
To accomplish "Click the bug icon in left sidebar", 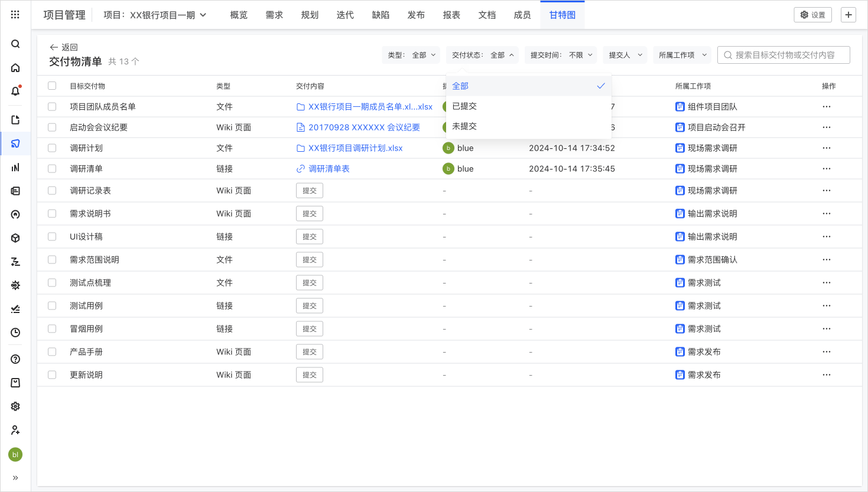I will tap(15, 285).
